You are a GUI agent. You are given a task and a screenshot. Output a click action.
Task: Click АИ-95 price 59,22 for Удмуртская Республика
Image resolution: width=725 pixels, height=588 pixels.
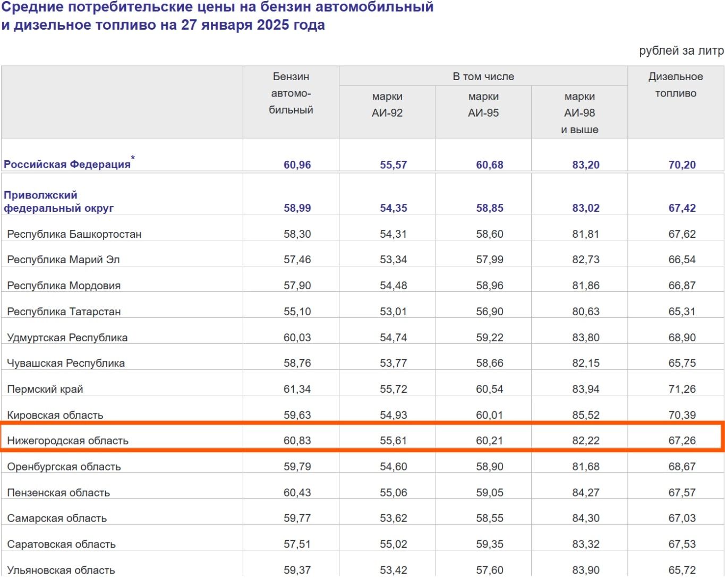click(x=490, y=338)
